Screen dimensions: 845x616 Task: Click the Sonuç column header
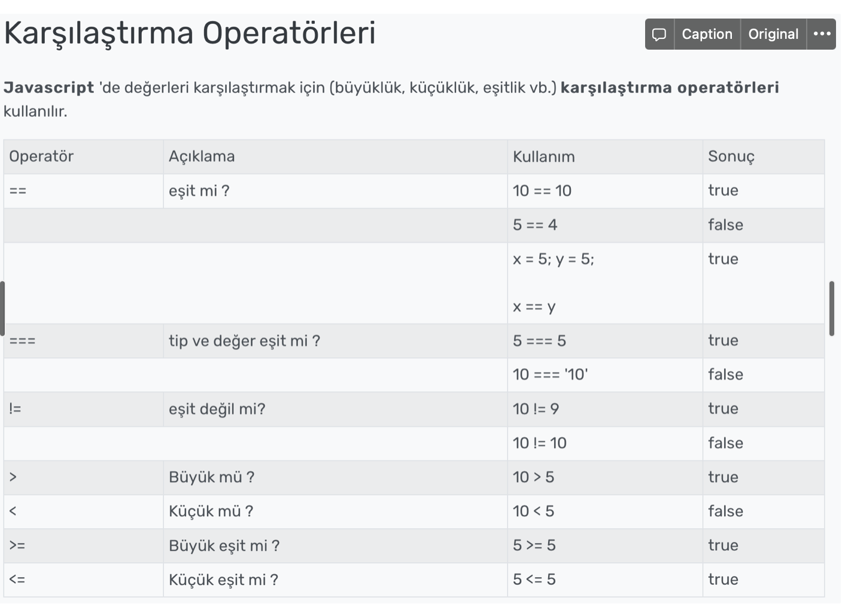click(x=764, y=157)
